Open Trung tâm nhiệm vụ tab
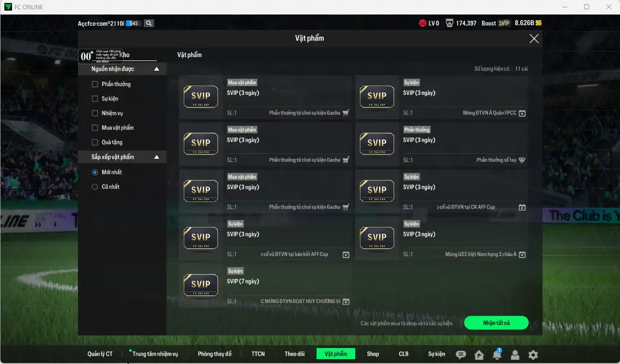 click(x=155, y=354)
